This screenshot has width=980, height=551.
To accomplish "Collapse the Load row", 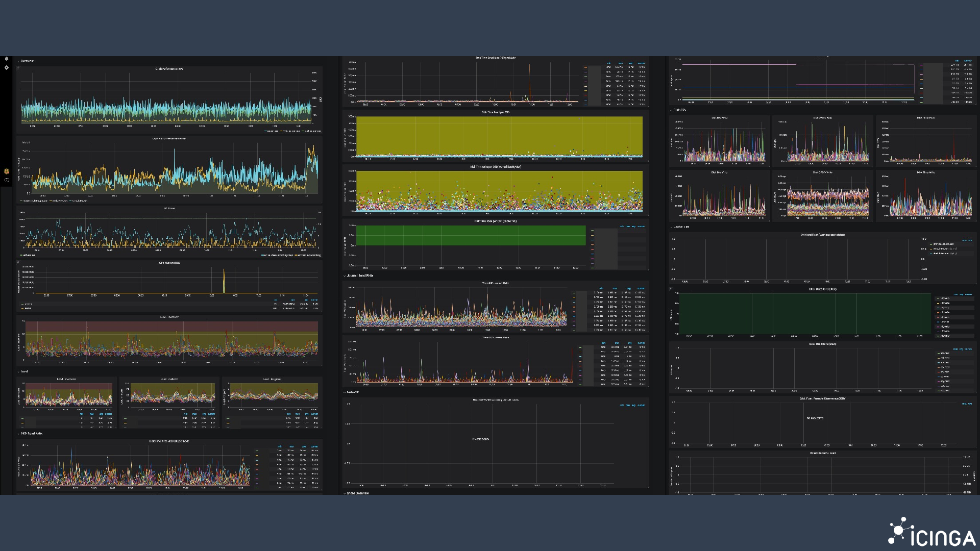I will 23,371.
